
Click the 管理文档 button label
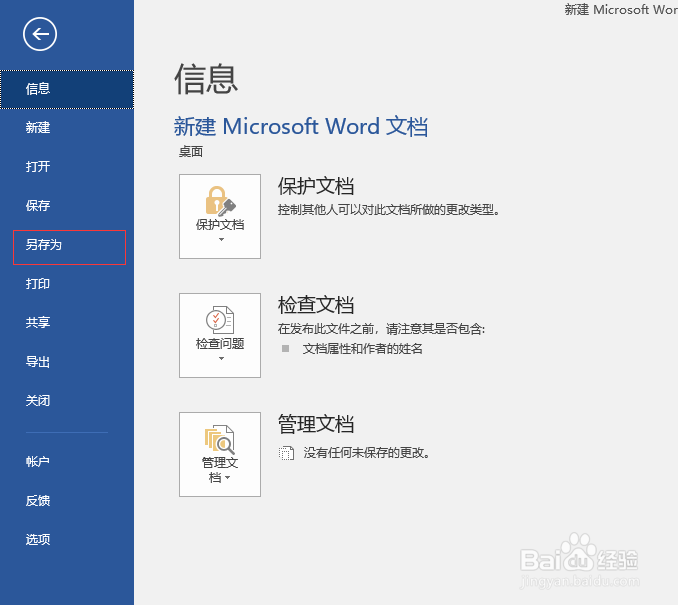[220, 470]
